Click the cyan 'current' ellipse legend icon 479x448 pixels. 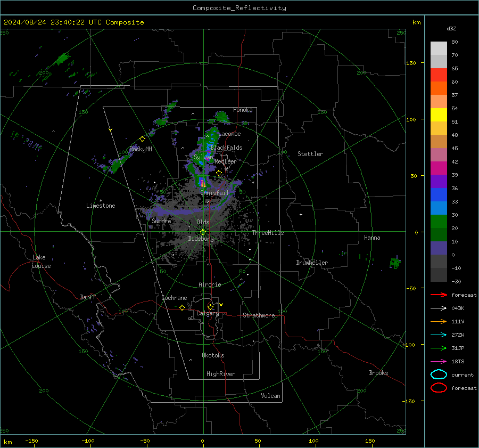(439, 374)
